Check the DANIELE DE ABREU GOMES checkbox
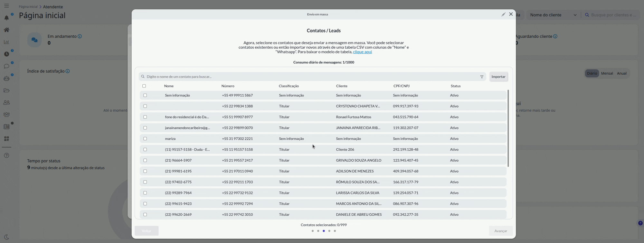 (145, 214)
